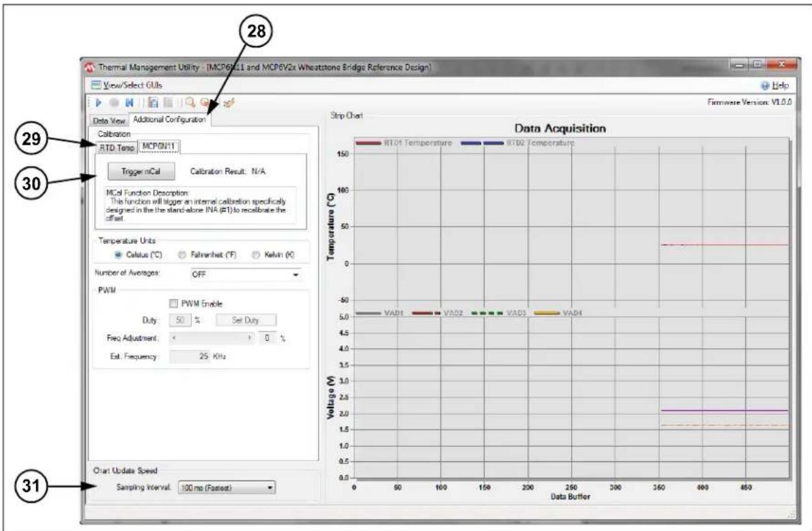The image size is (812, 531).
Task: Toggle RTD2 Temperature legend entry
Action: pyautogui.click(x=518, y=143)
